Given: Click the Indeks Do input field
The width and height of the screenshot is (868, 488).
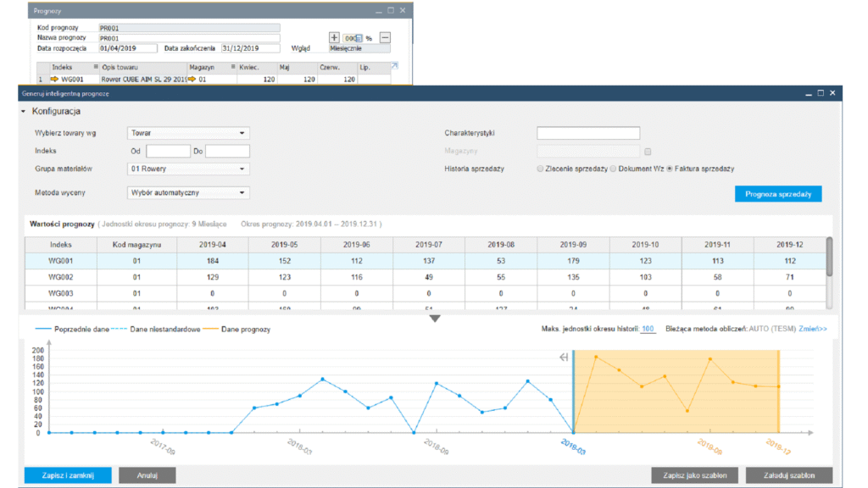Looking at the screenshot, I should click(227, 151).
